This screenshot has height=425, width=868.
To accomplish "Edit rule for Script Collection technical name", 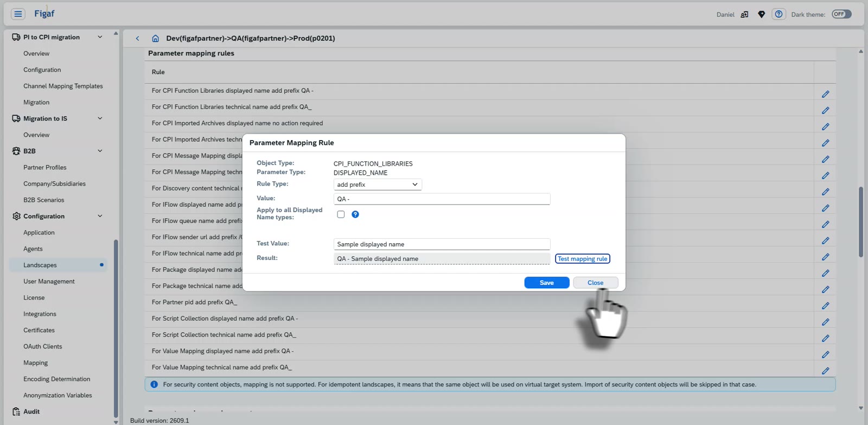I will (x=825, y=338).
